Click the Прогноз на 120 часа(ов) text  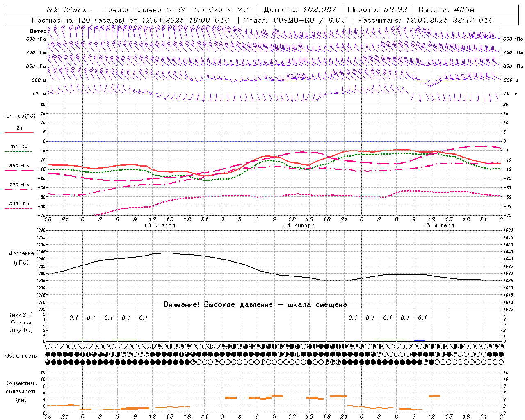79,20
